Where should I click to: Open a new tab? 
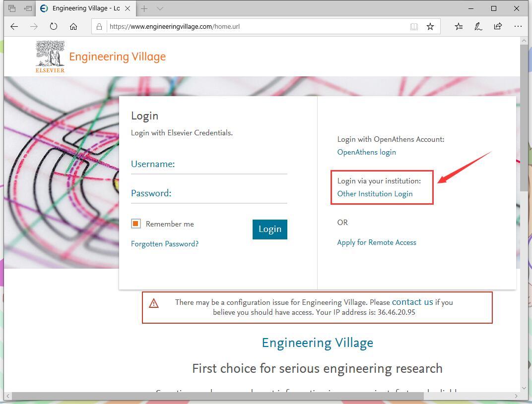point(144,8)
